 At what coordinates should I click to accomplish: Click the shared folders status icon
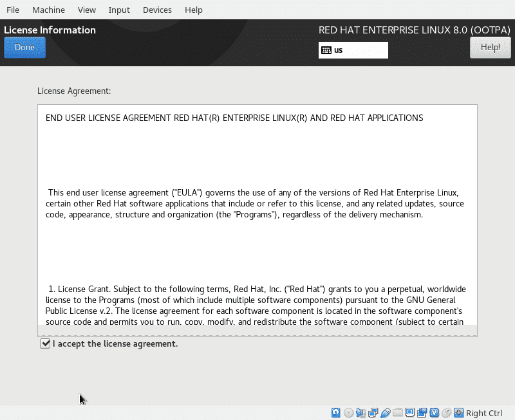(x=397, y=412)
